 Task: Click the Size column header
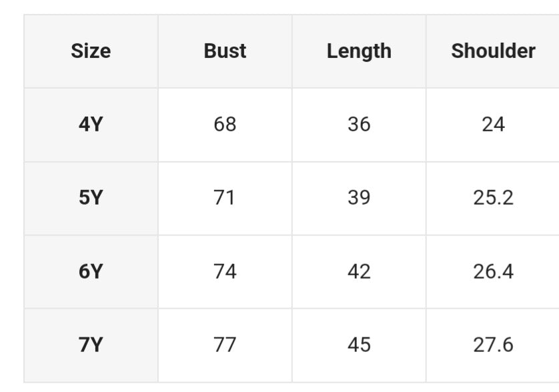[91, 51]
